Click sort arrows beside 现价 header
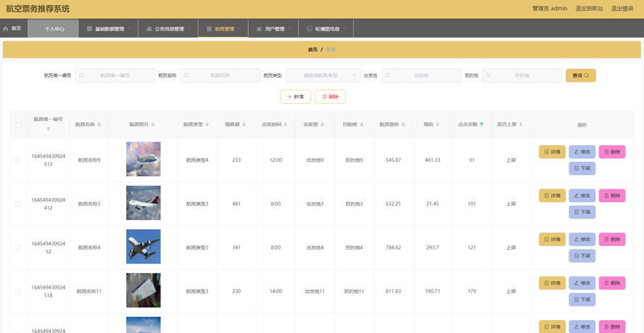Screen dimensions: 644x333 coord(437,125)
